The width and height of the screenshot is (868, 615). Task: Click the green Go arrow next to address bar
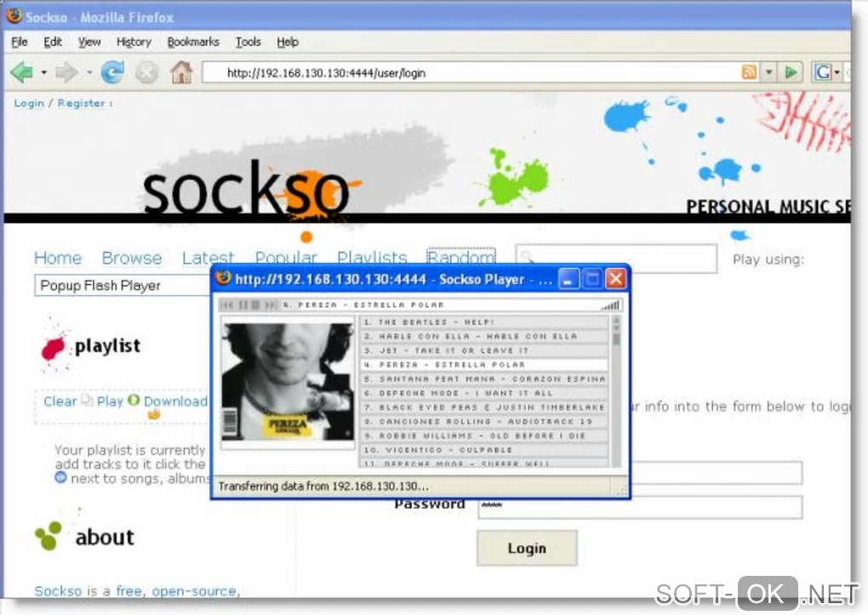pyautogui.click(x=791, y=72)
